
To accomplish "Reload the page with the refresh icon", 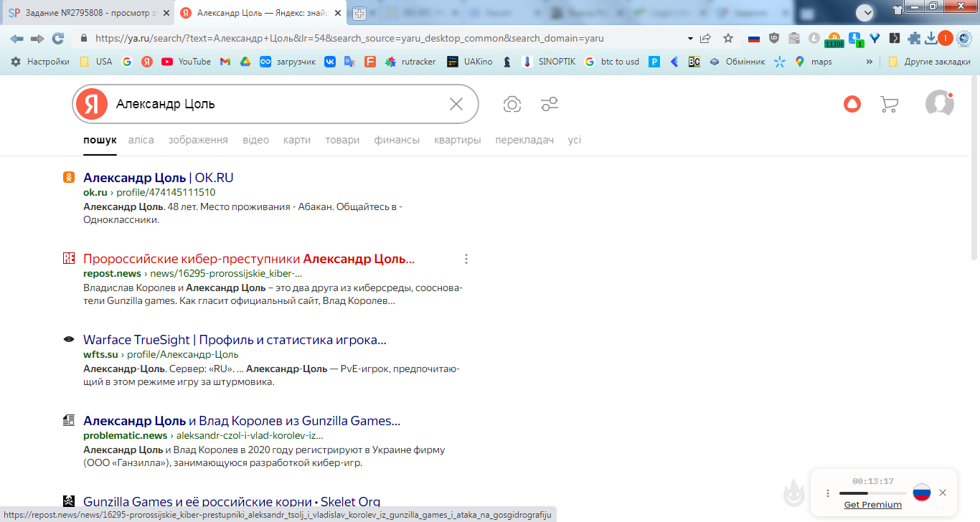I will pyautogui.click(x=58, y=39).
